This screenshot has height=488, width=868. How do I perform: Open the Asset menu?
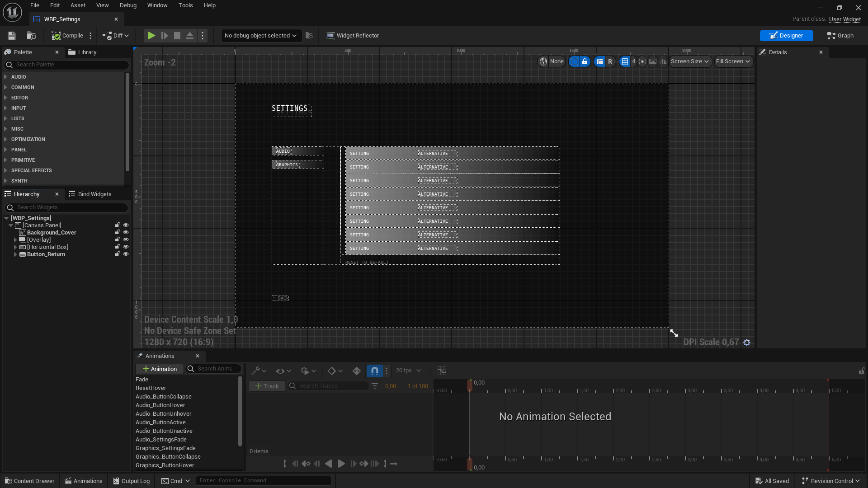(78, 5)
